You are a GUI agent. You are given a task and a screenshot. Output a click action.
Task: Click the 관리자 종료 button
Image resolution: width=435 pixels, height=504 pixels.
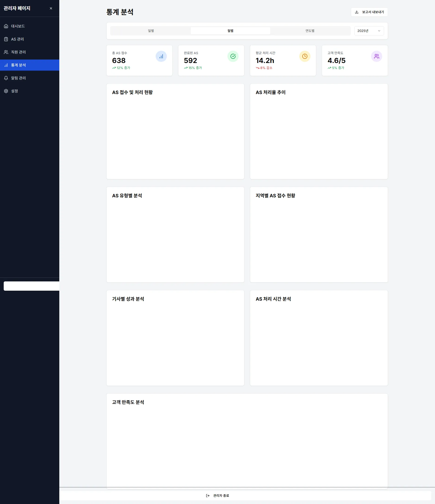(245, 495)
